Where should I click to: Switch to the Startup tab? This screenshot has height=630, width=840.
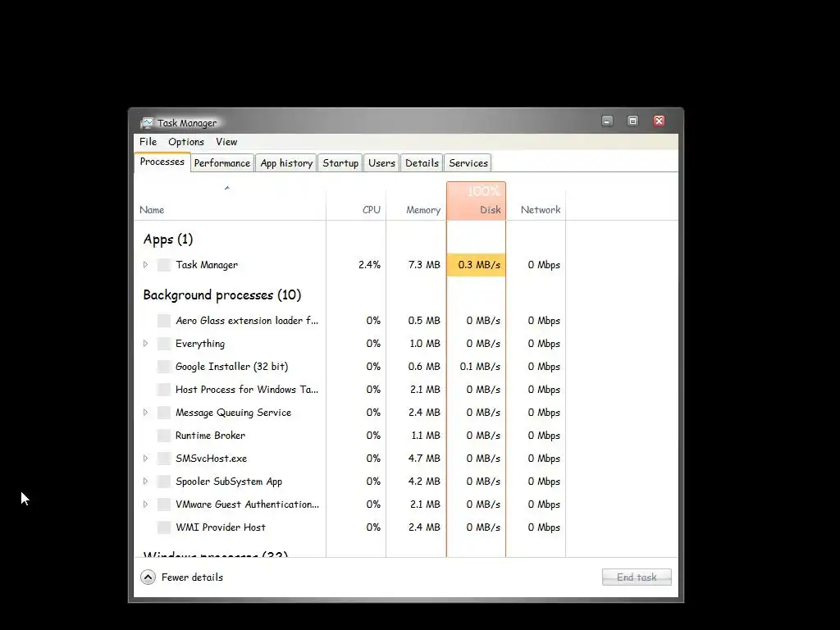340,163
